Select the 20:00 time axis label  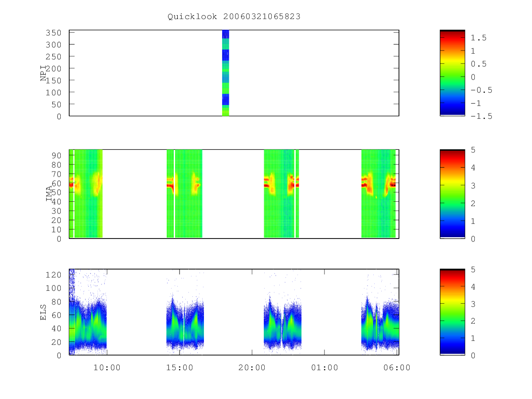click(x=252, y=368)
